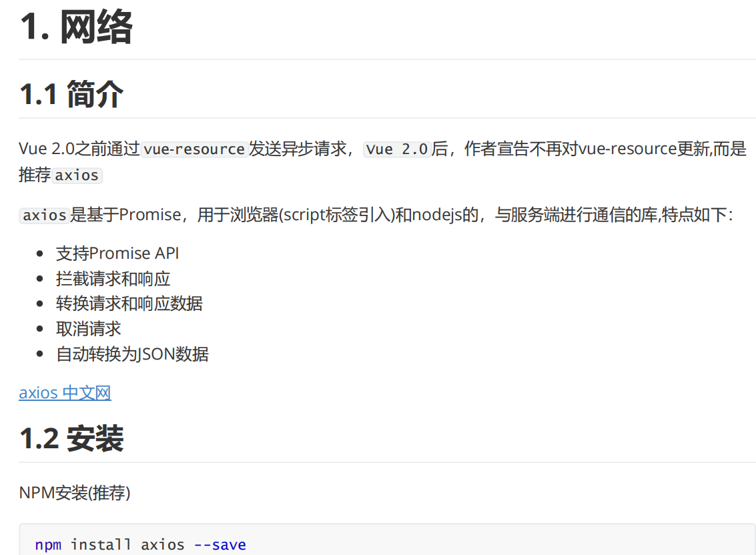Open the axios 中文网 link
Image resolution: width=756 pixels, height=555 pixels.
(x=65, y=392)
